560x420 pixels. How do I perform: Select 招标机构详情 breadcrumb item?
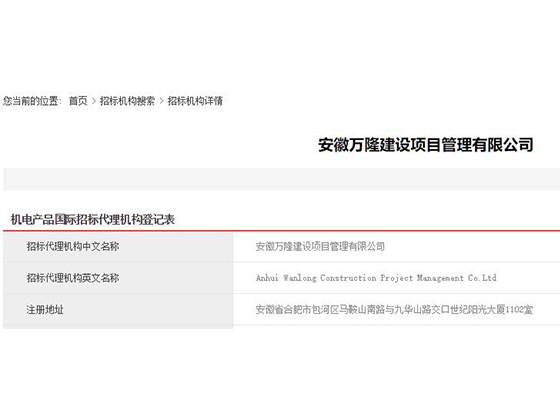[195, 101]
